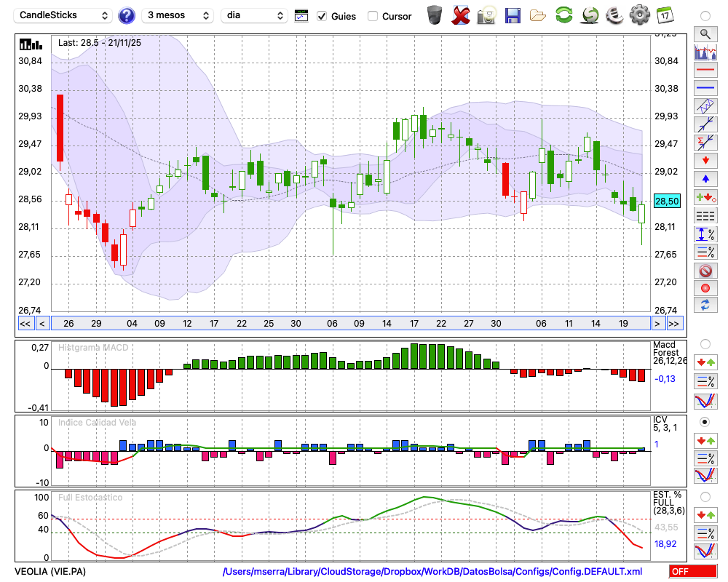
Task: Click the camera snapshot icon
Action: (486, 15)
